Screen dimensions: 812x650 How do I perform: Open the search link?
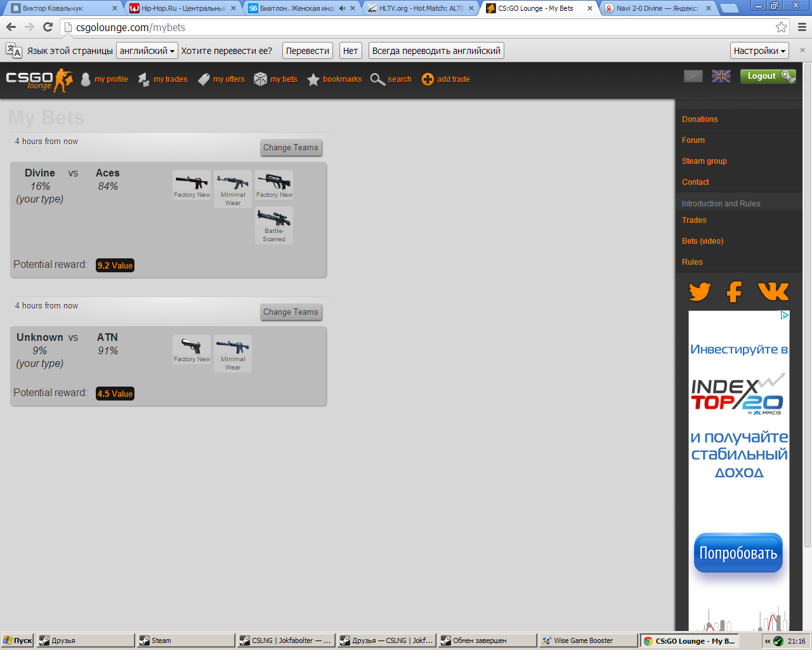coord(400,79)
